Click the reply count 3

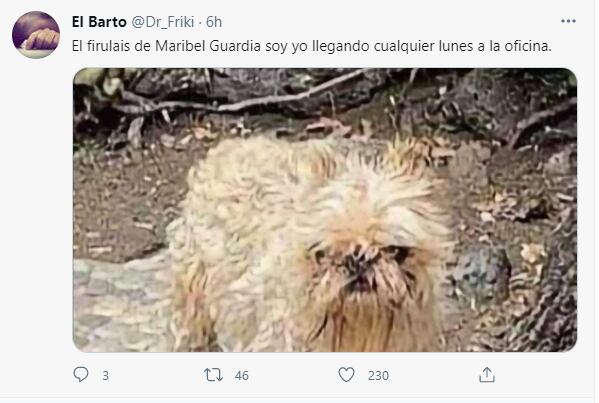(x=105, y=376)
